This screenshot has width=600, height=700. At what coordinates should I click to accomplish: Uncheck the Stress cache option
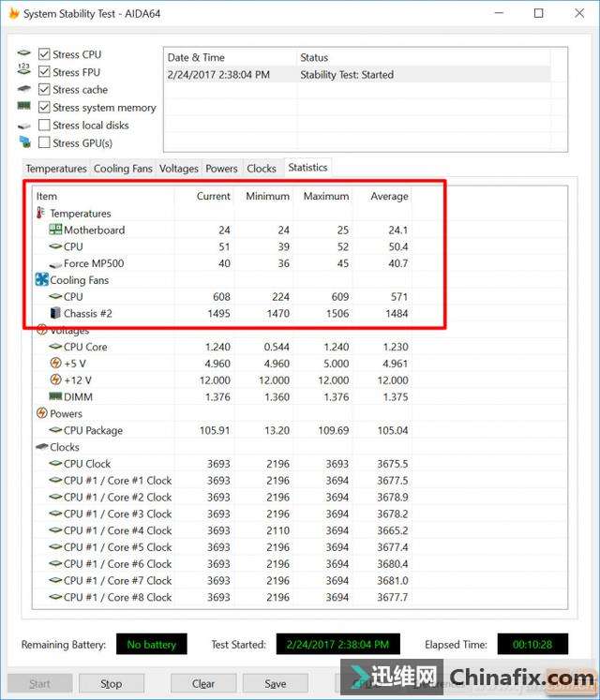pos(44,90)
